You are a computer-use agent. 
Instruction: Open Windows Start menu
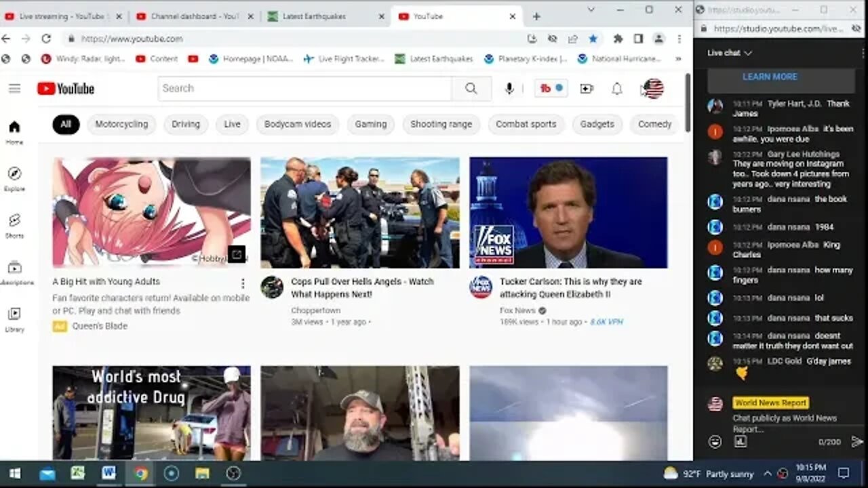tap(14, 473)
